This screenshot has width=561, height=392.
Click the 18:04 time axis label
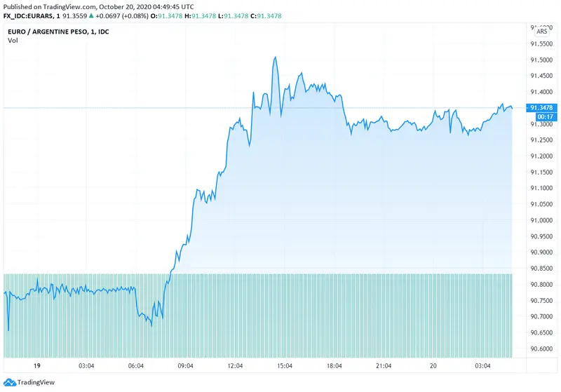pyautogui.click(x=334, y=365)
